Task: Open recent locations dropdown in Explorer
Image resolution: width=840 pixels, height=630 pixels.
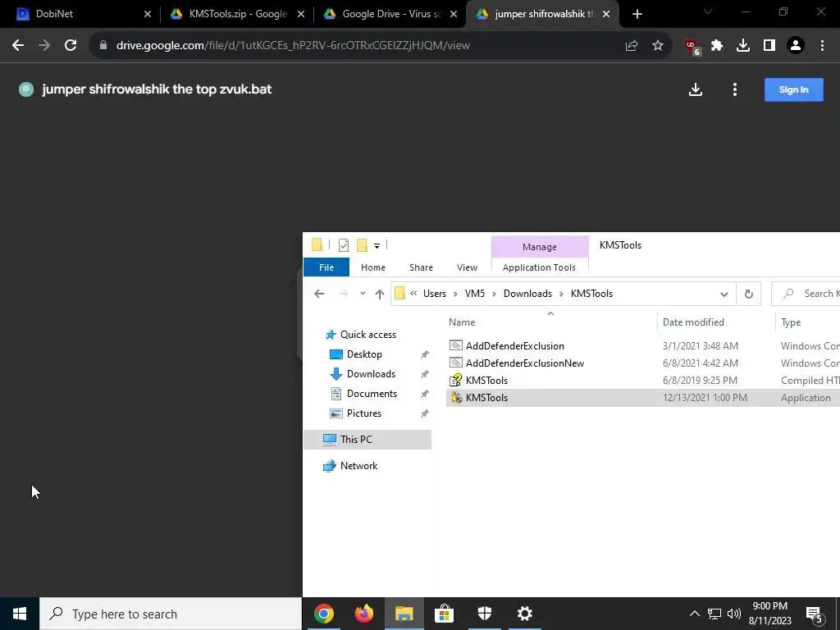Action: click(363, 294)
